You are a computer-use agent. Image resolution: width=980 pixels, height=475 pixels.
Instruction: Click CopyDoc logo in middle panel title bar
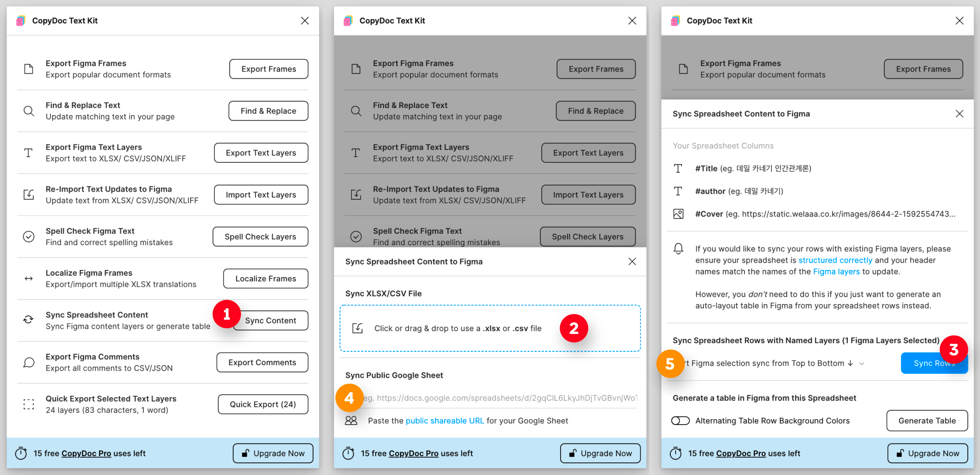click(348, 21)
